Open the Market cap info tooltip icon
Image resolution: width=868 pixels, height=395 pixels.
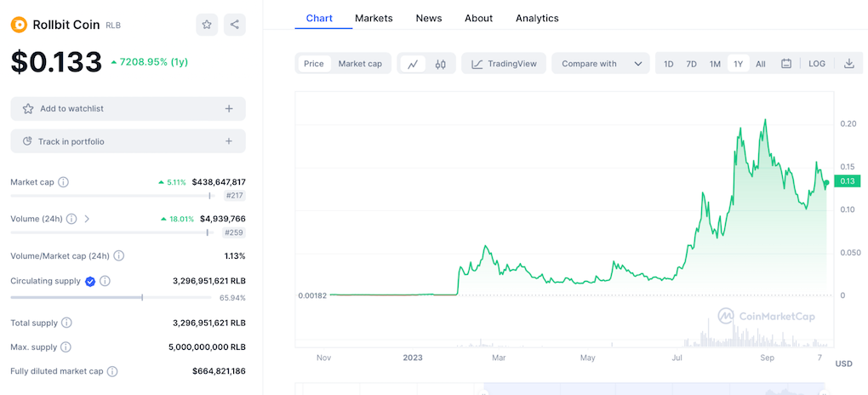[x=64, y=182]
